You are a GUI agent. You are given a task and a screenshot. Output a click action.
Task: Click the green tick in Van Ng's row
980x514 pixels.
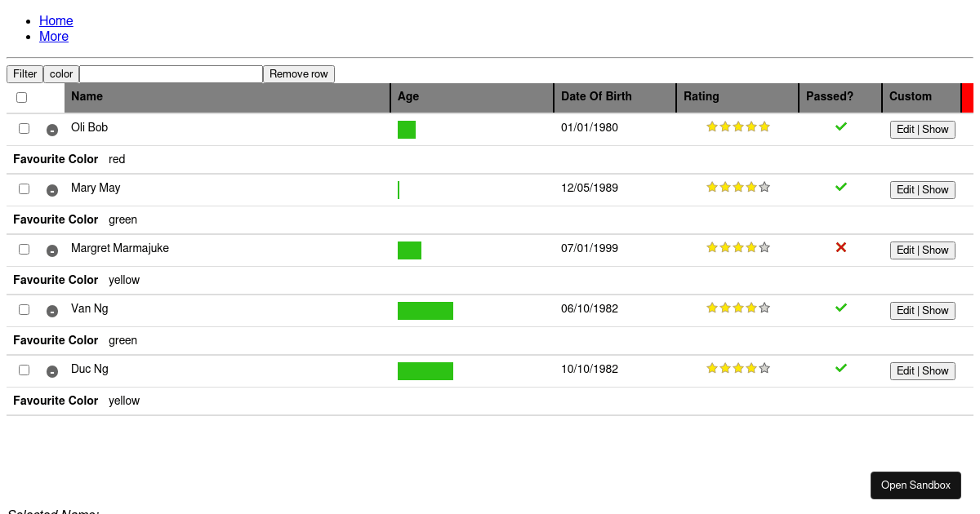point(840,308)
